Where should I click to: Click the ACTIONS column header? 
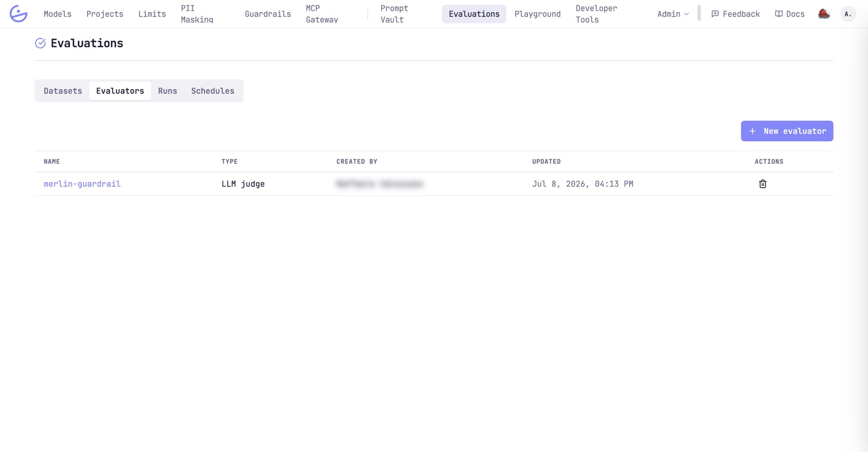click(769, 161)
